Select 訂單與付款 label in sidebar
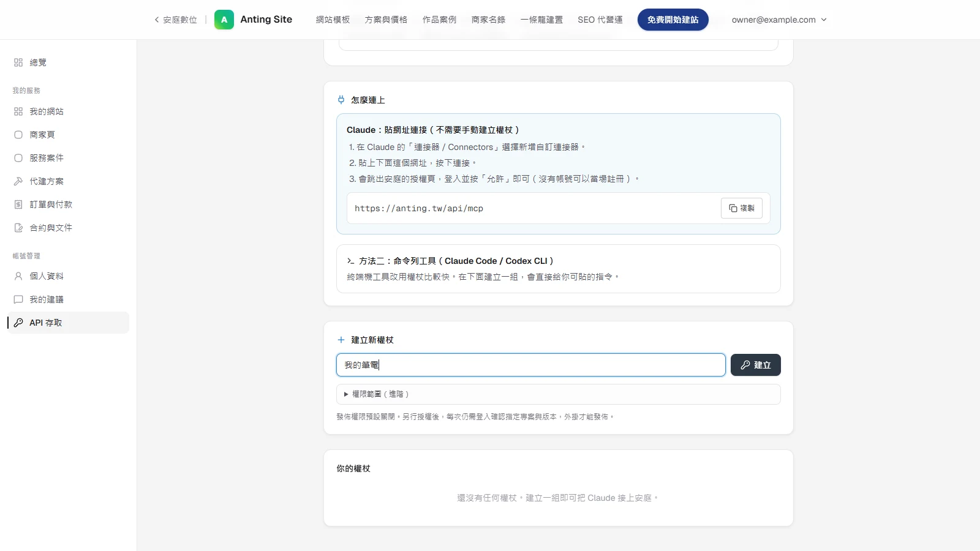This screenshot has width=980, height=551. [x=51, y=204]
